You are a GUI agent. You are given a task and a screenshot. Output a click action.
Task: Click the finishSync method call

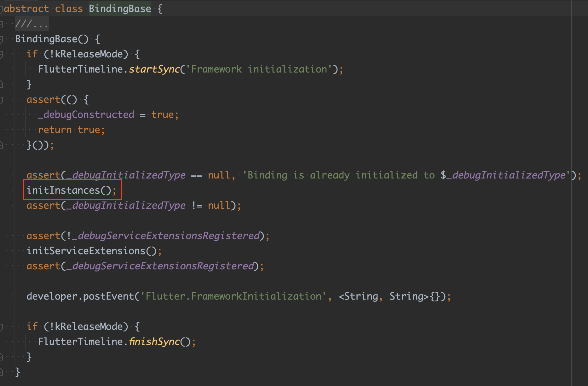coord(154,342)
